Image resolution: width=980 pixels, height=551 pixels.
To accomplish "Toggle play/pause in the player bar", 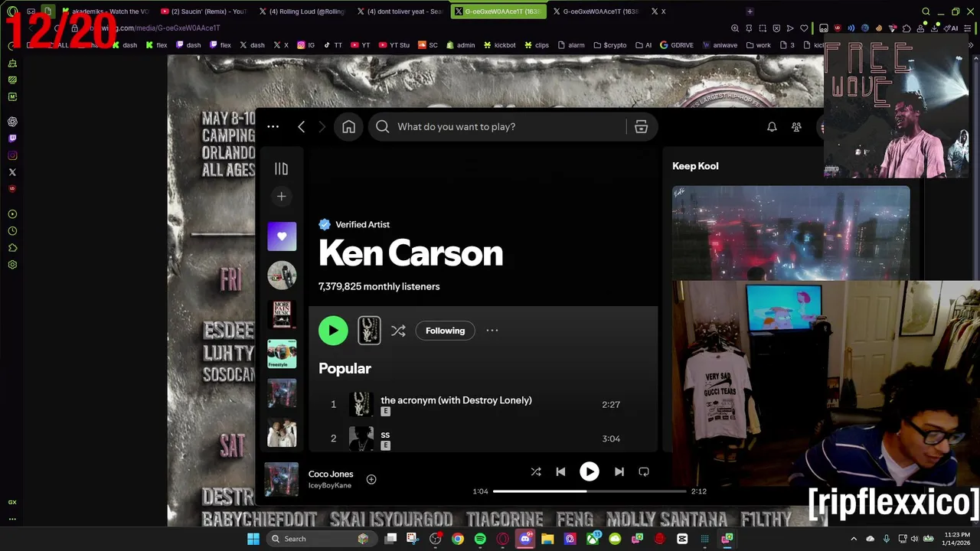I will click(x=589, y=471).
